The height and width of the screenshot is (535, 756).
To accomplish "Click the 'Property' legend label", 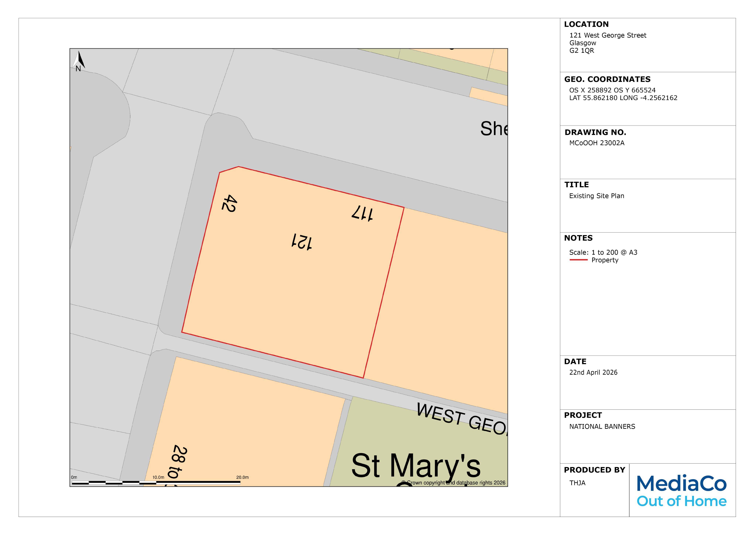I will [x=605, y=260].
